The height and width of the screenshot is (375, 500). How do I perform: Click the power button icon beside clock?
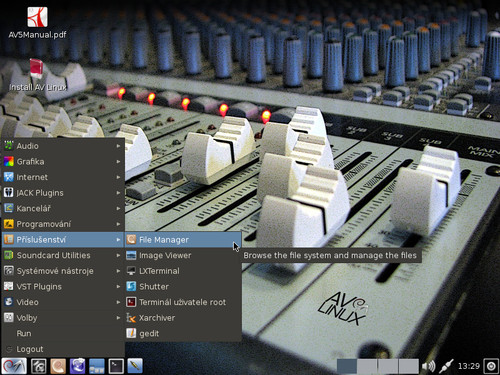tap(491, 366)
